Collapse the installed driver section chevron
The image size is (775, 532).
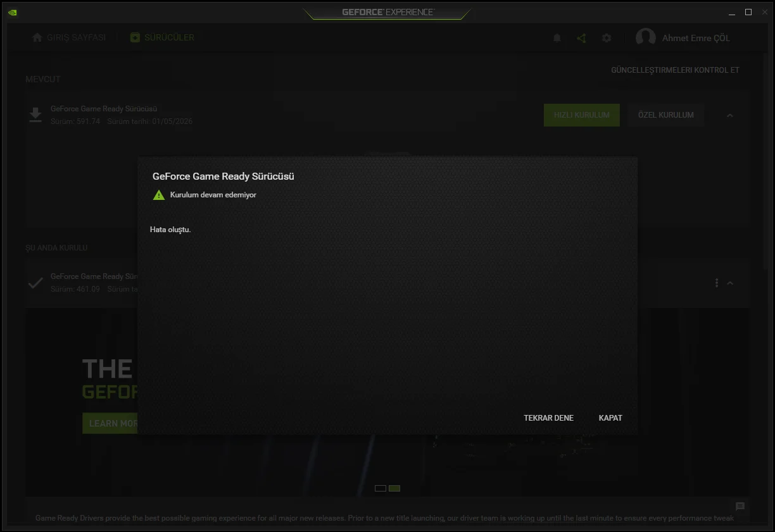click(x=730, y=283)
